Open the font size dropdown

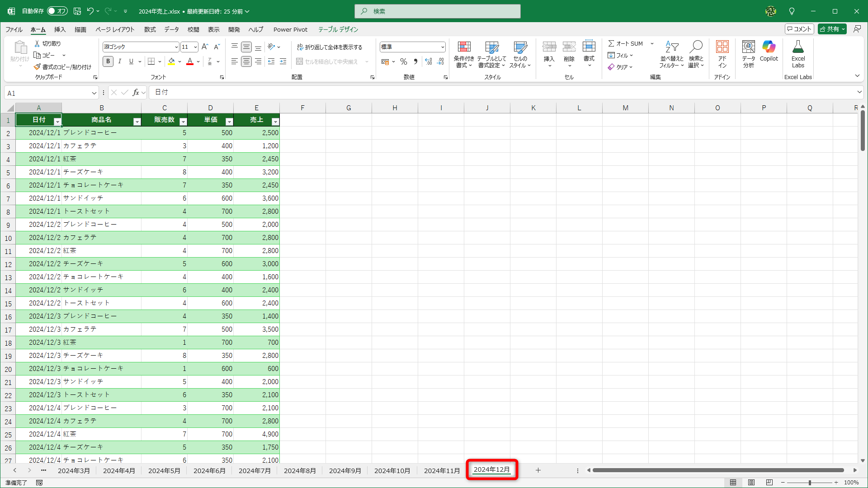click(x=195, y=47)
